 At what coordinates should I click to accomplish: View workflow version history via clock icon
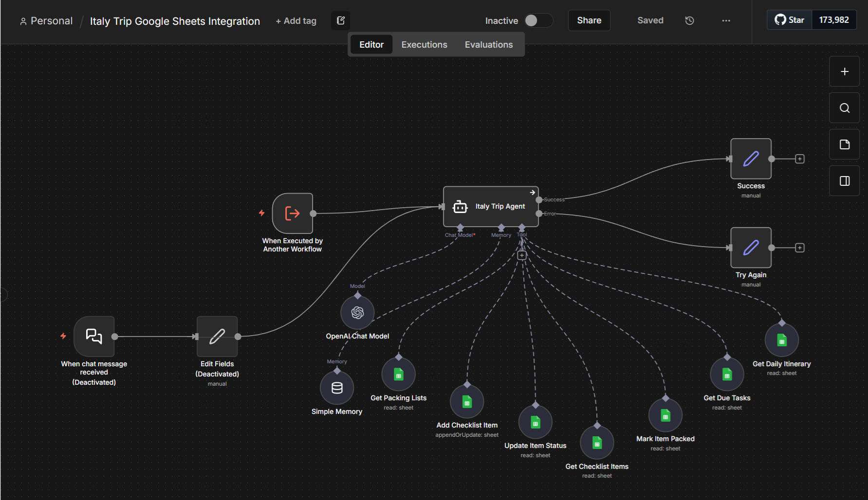pyautogui.click(x=689, y=20)
